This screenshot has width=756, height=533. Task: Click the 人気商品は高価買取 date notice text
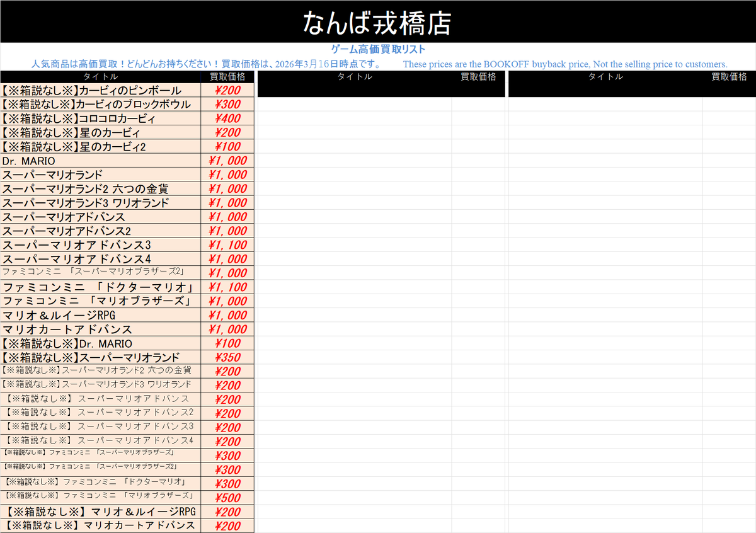[206, 64]
